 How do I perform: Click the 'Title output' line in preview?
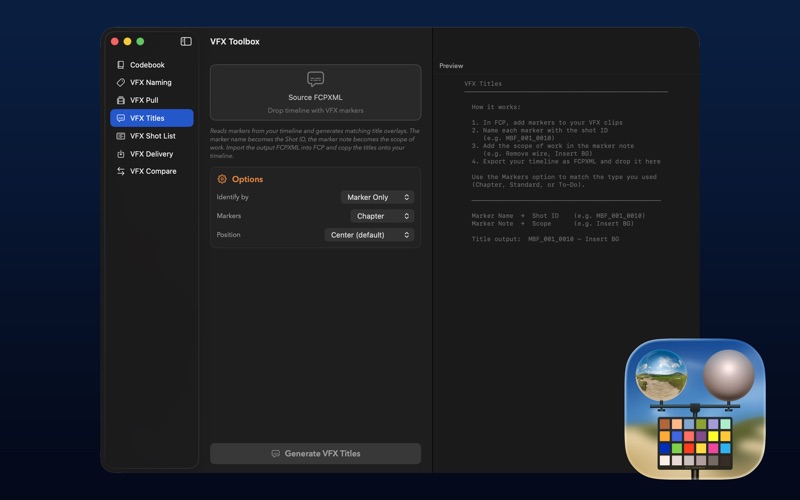tap(545, 239)
